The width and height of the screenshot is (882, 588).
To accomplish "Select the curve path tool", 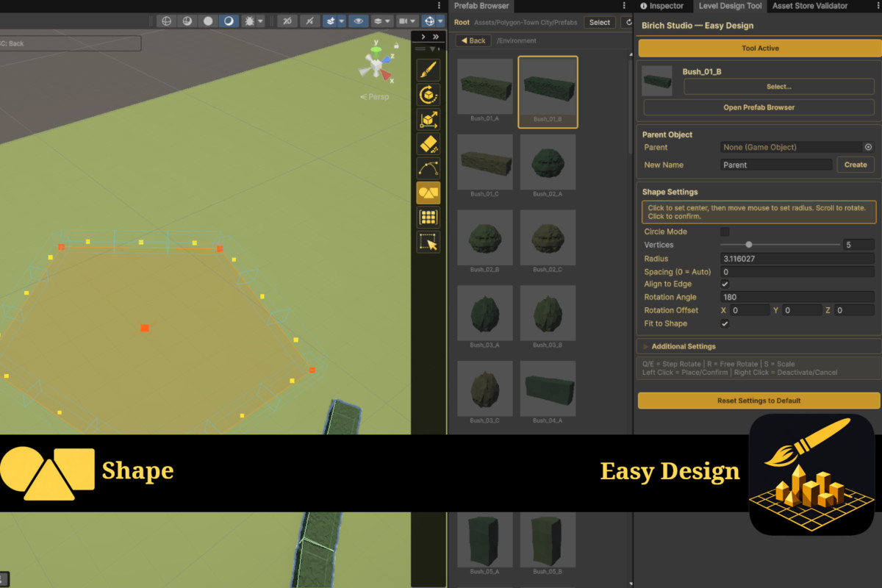I will click(429, 168).
